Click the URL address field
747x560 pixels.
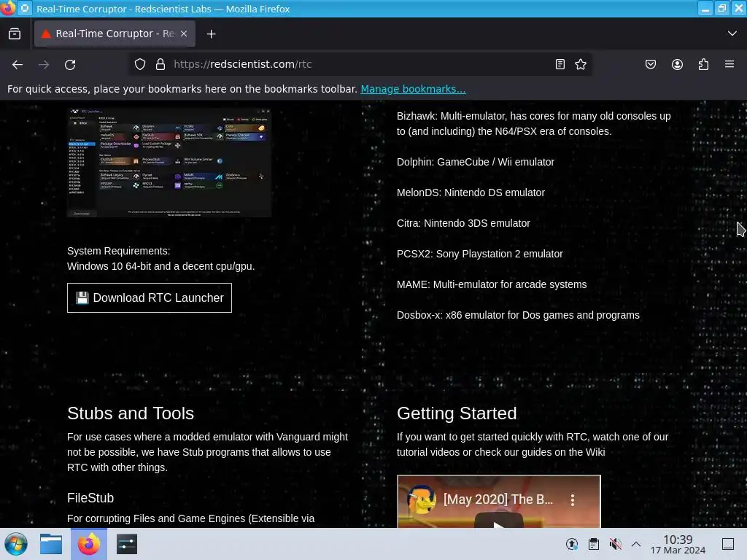[360, 64]
